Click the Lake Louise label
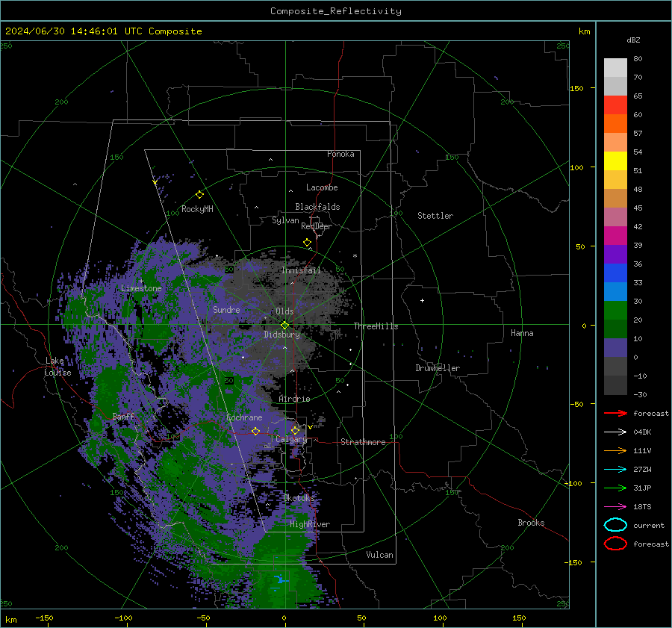 pos(57,367)
